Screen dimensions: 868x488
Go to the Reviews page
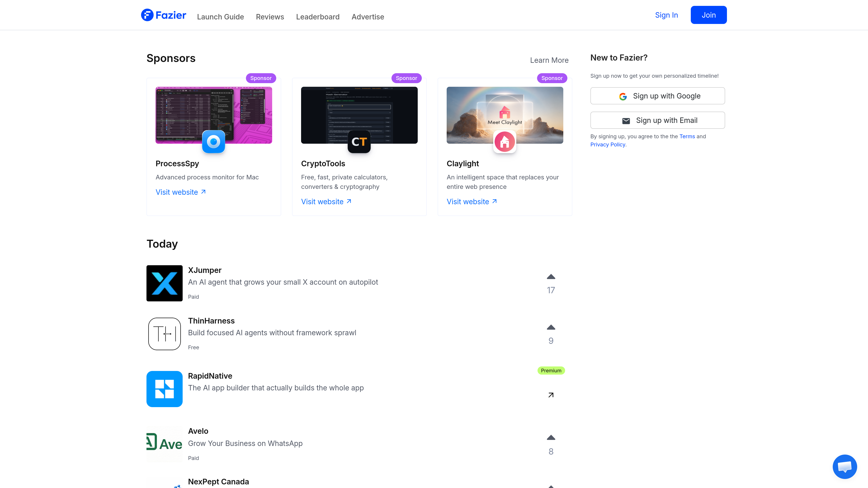[x=270, y=17]
